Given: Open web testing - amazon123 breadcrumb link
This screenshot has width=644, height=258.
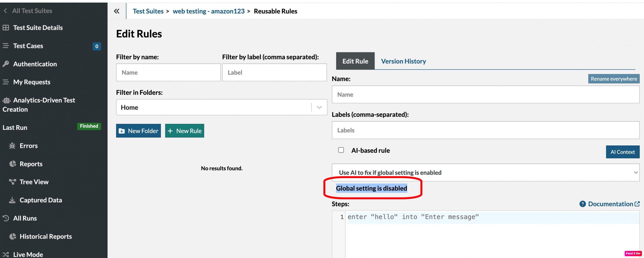Looking at the screenshot, I should tap(208, 11).
